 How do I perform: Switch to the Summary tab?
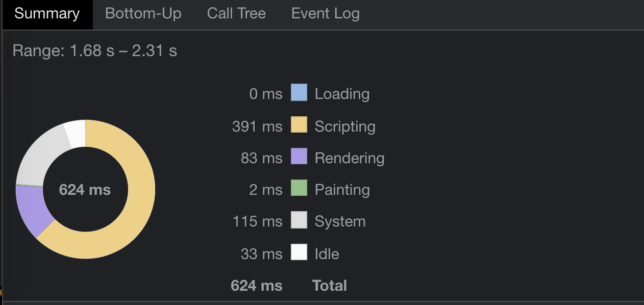pyautogui.click(x=47, y=14)
